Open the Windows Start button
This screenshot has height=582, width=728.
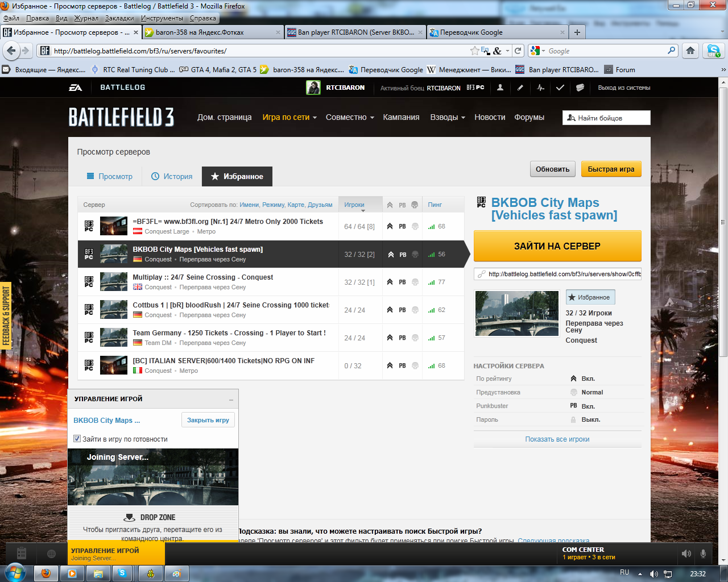[x=14, y=572]
